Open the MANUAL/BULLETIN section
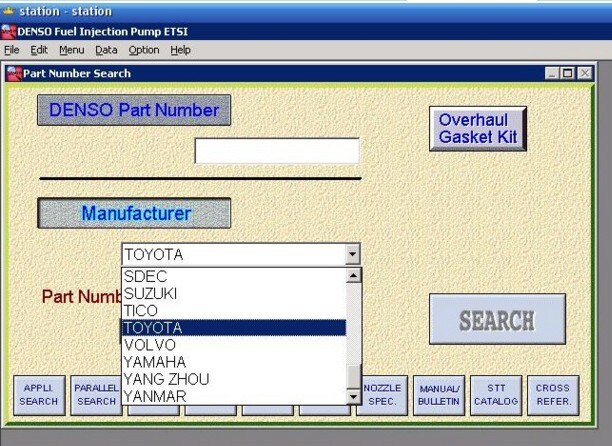Screen dimensions: 612x446 click(439, 395)
